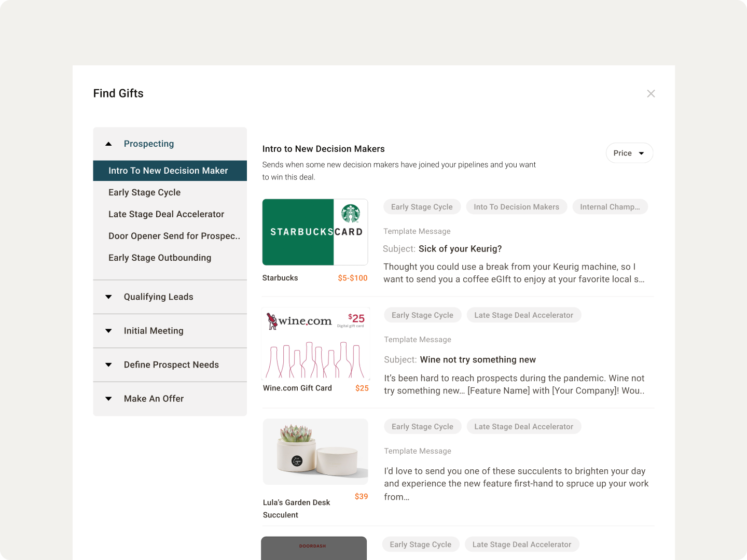Click the Make An Offer title
This screenshot has width=747, height=560.
point(154,399)
